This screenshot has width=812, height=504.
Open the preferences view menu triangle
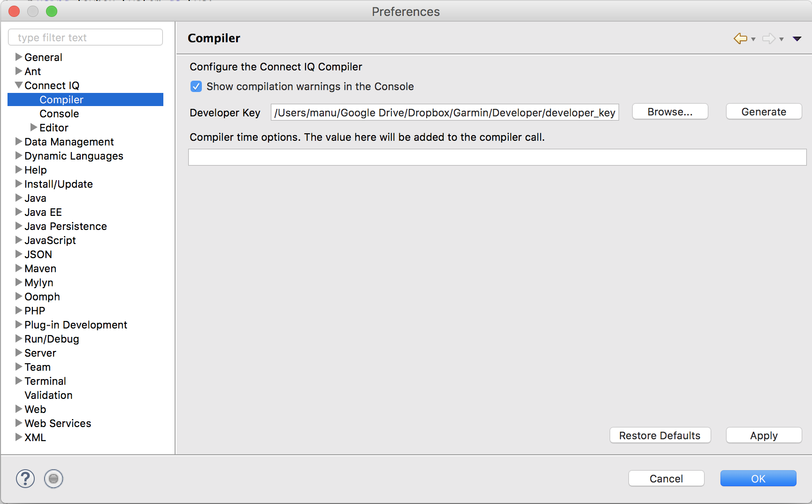[x=797, y=38]
